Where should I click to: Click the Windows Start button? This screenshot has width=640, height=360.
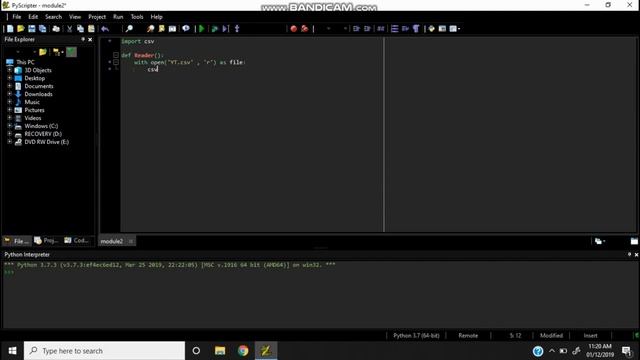pyautogui.click(x=12, y=351)
